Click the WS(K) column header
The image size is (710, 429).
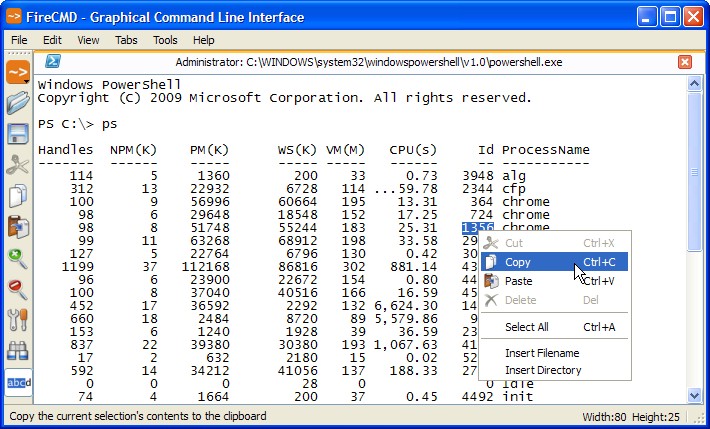pyautogui.click(x=297, y=150)
